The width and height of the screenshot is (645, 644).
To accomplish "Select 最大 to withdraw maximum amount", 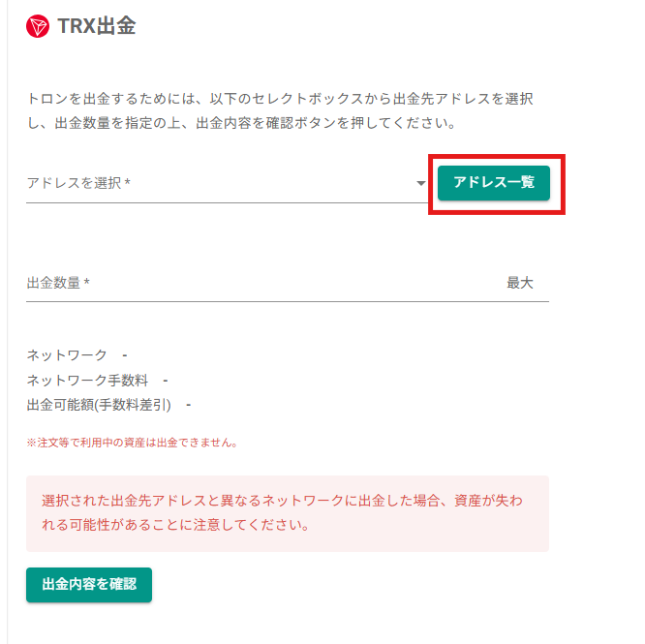I will (x=519, y=284).
